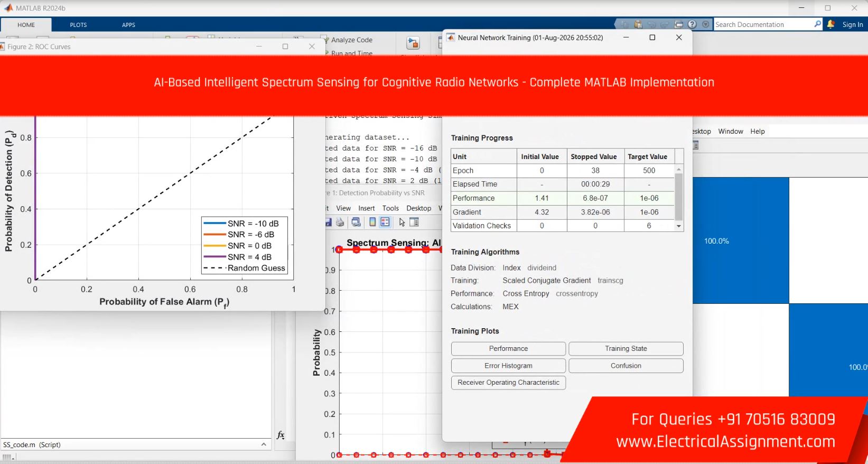Click the 6.8e-07 performance stopped value
The image size is (868, 464).
[x=595, y=198]
